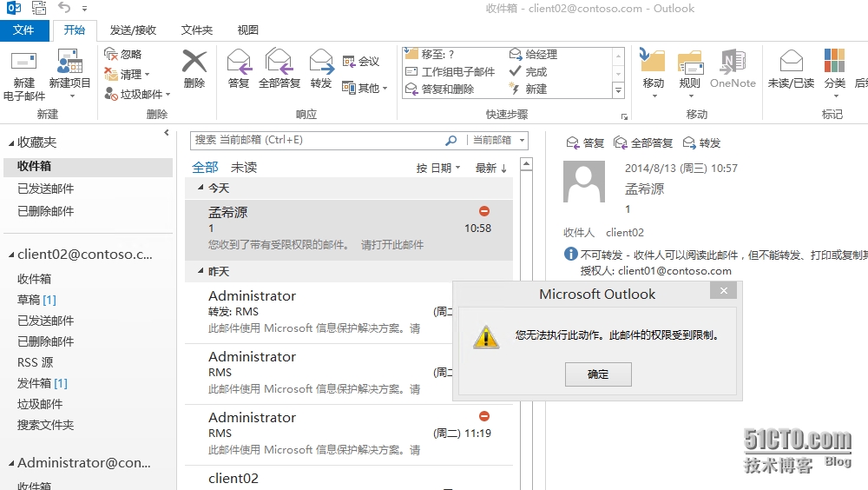The height and width of the screenshot is (490, 868).
Task: Toggle 未读/已读 (Unread/Read) status
Action: pos(791,63)
